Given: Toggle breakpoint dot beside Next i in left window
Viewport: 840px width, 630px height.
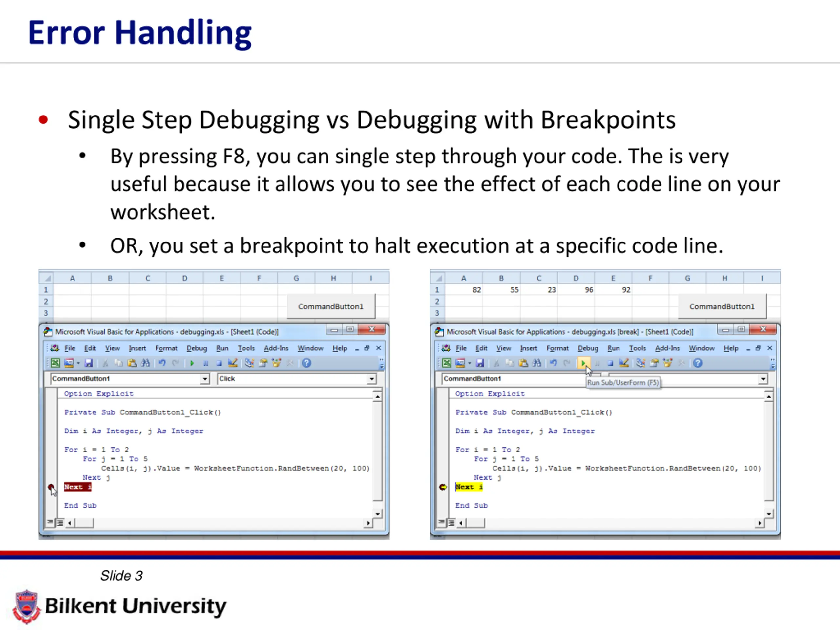Looking at the screenshot, I should tap(51, 487).
